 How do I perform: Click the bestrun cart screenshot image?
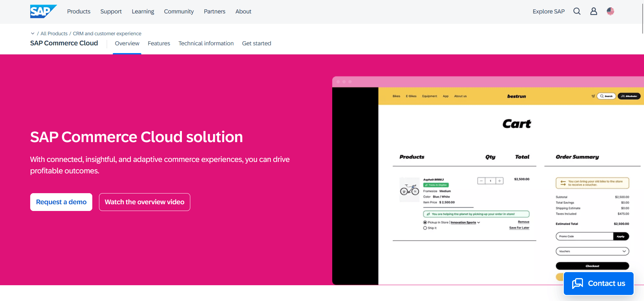click(x=488, y=181)
